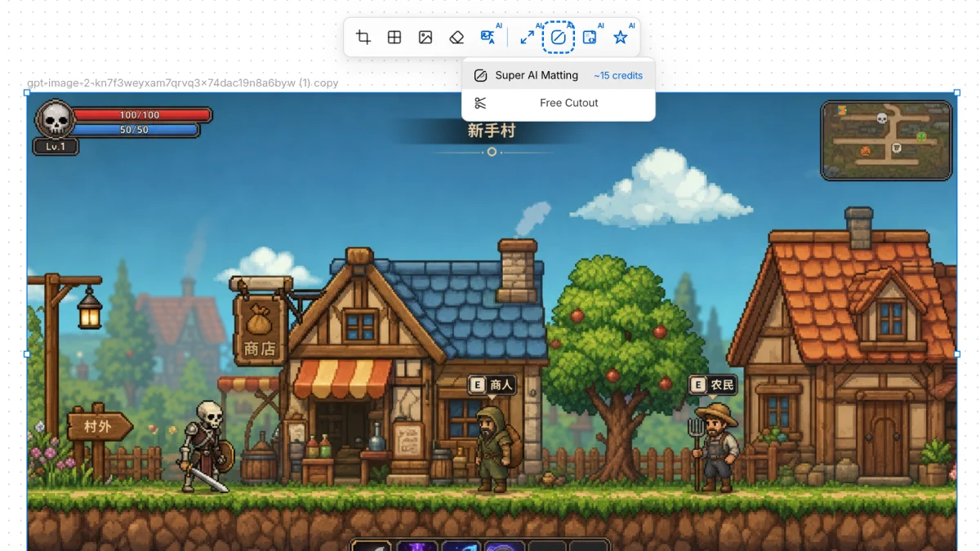Image resolution: width=980 pixels, height=551 pixels.
Task: Click the right-middle selection handle
Action: 957,354
